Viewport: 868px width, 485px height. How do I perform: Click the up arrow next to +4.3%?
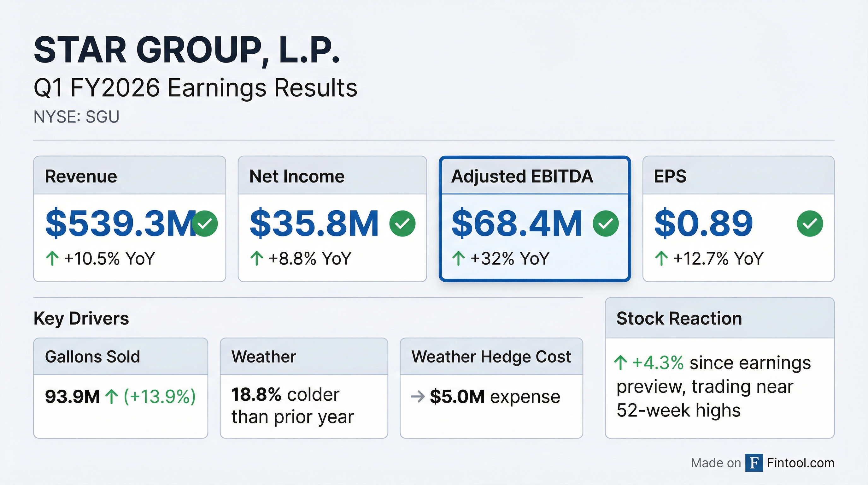click(x=621, y=363)
